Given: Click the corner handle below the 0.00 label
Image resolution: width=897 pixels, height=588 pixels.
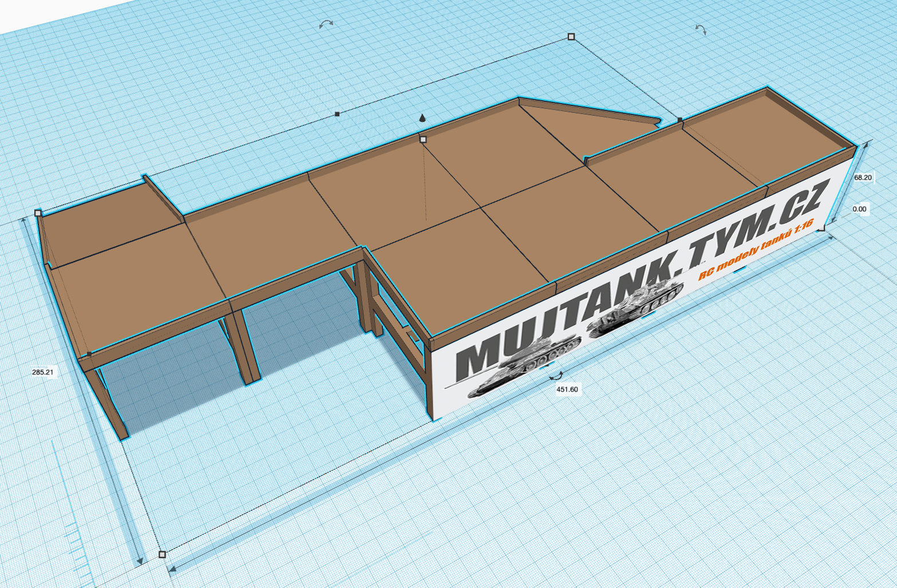Looking at the screenshot, I should (x=821, y=228).
